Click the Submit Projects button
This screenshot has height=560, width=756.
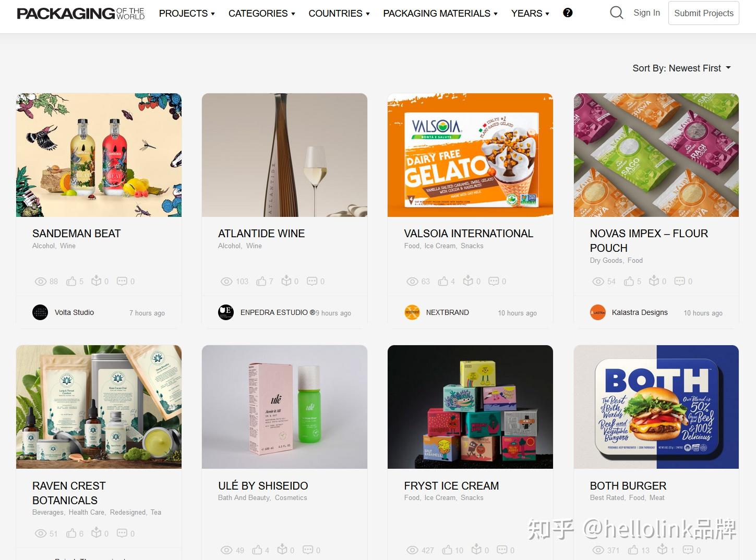pos(704,13)
